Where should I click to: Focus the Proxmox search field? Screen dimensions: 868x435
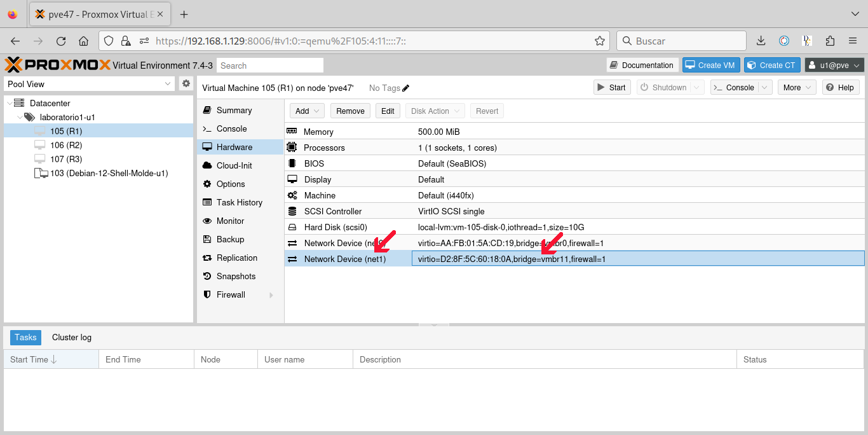pos(270,66)
